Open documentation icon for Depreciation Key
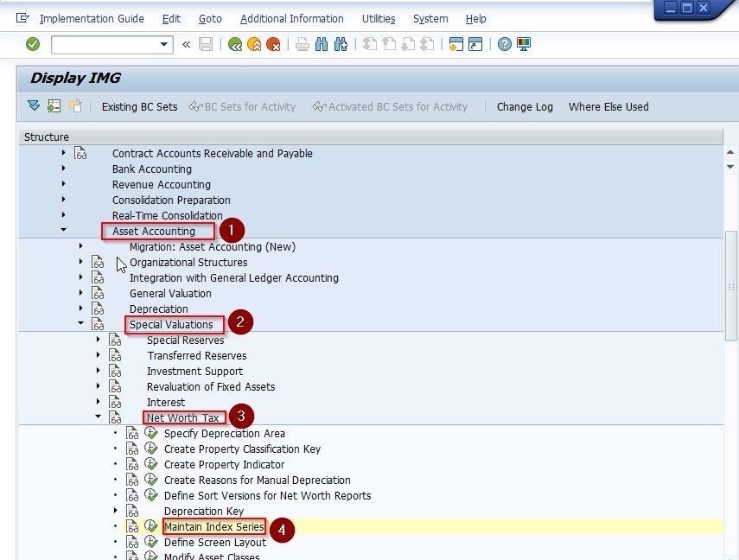Screen dimensions: 739x560 [132, 511]
